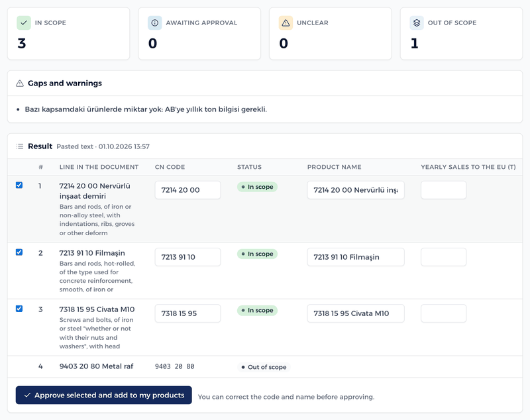Click the plain CN code 9403 20 80

(175, 366)
